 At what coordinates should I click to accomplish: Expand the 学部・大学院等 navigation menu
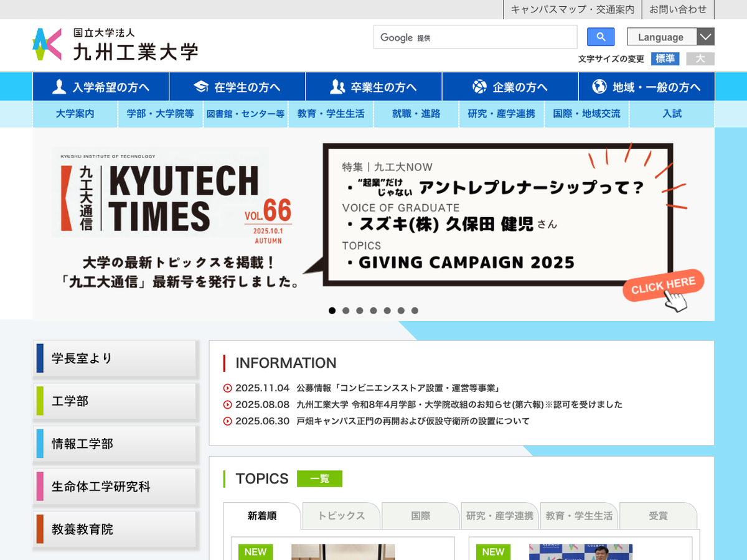[x=160, y=114]
